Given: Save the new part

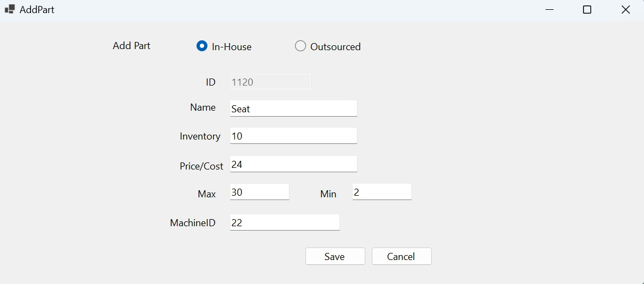Looking at the screenshot, I should [x=335, y=256].
